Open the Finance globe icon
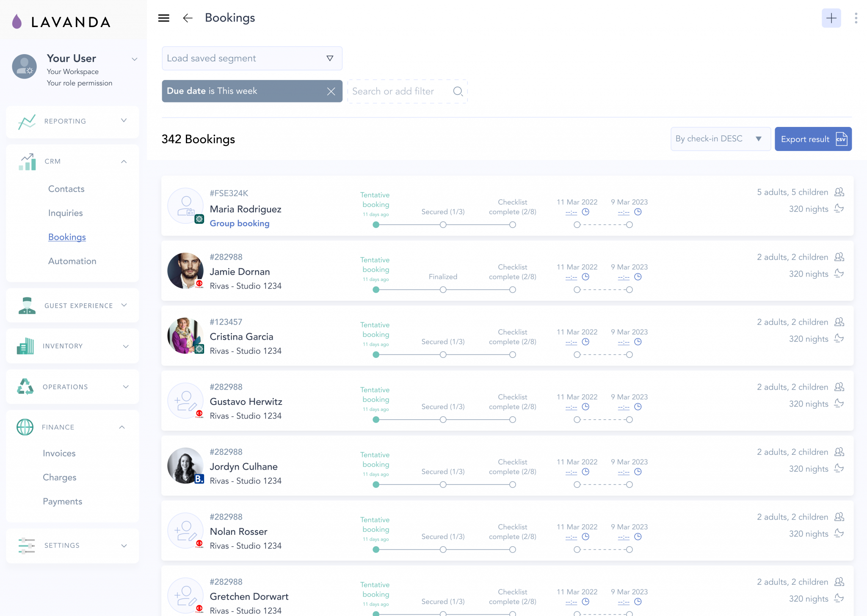867x616 pixels. [x=25, y=427]
